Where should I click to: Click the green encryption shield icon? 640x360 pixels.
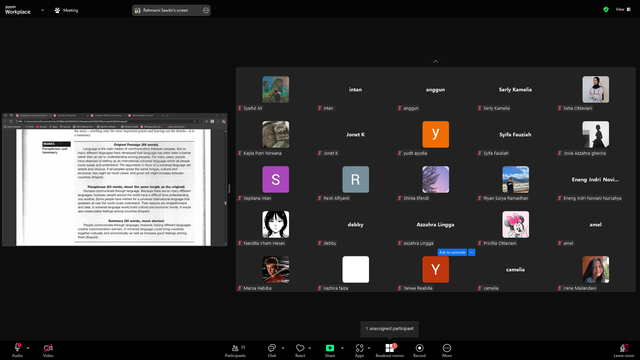(606, 9)
